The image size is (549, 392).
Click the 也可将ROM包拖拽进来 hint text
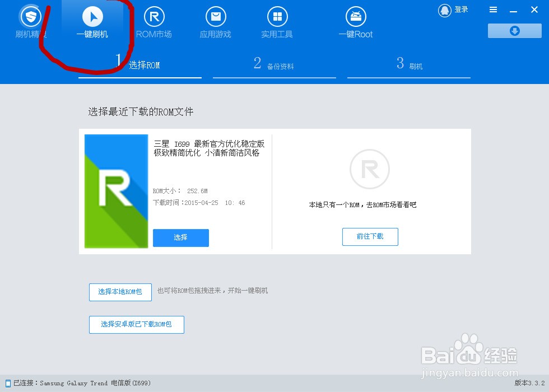pos(212,291)
